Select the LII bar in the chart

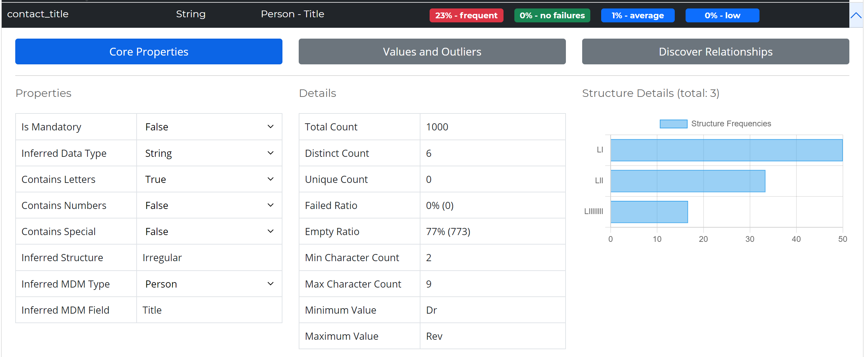(687, 181)
